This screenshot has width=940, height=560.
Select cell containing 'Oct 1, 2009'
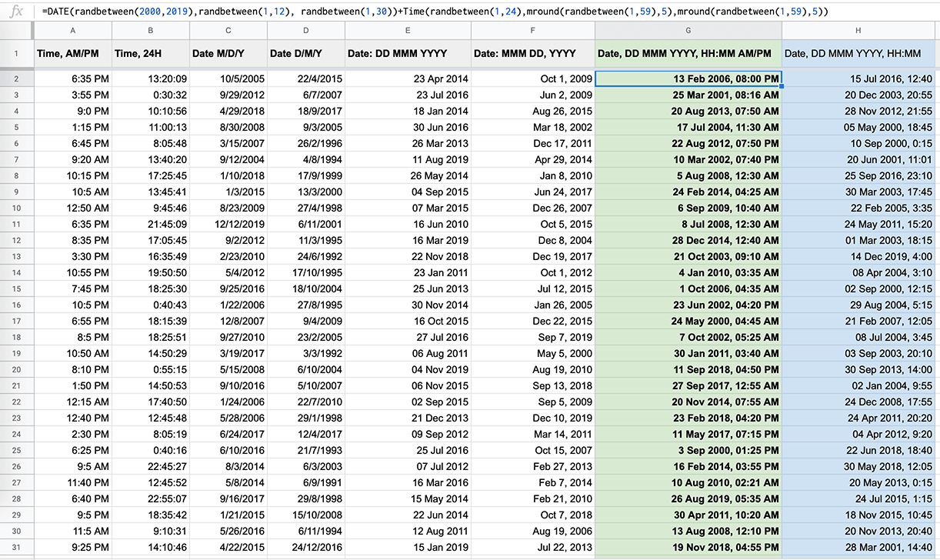(x=533, y=78)
